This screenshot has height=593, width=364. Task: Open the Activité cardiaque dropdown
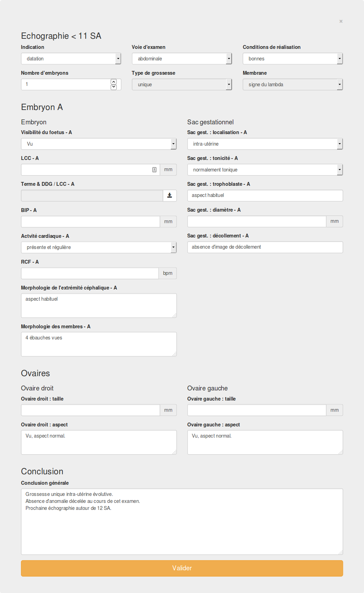coord(99,247)
